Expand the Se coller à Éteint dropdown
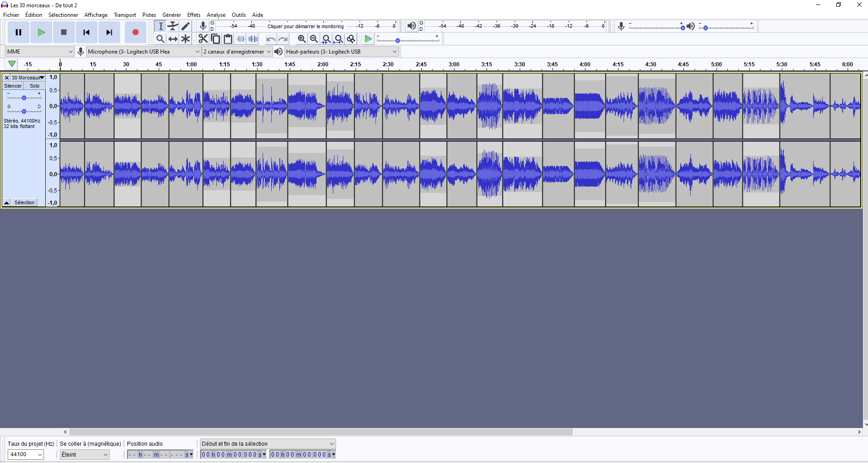The image size is (868, 463). [85, 454]
